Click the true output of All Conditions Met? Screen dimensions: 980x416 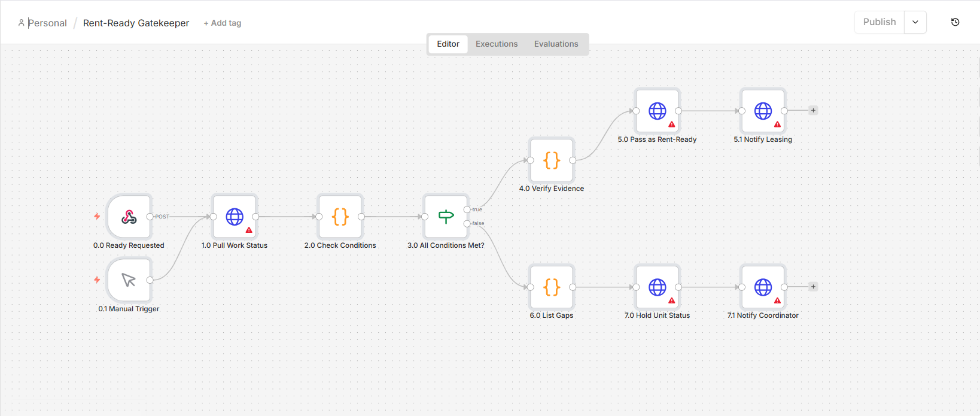[x=467, y=209]
